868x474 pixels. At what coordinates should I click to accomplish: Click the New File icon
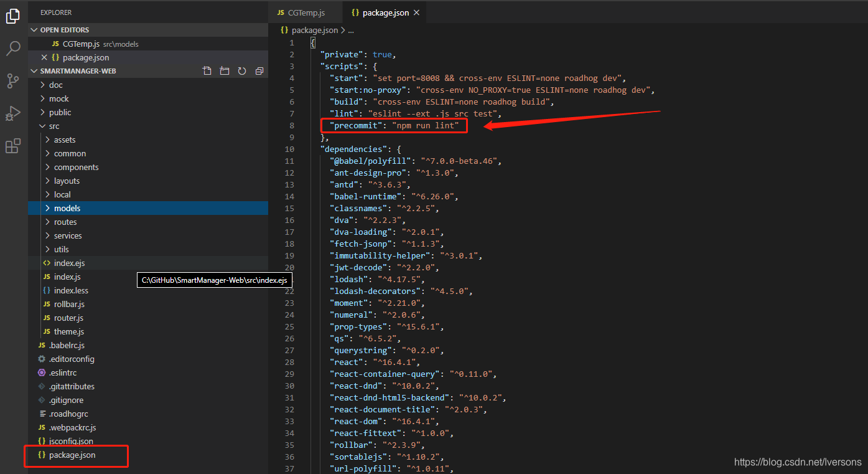coord(207,70)
